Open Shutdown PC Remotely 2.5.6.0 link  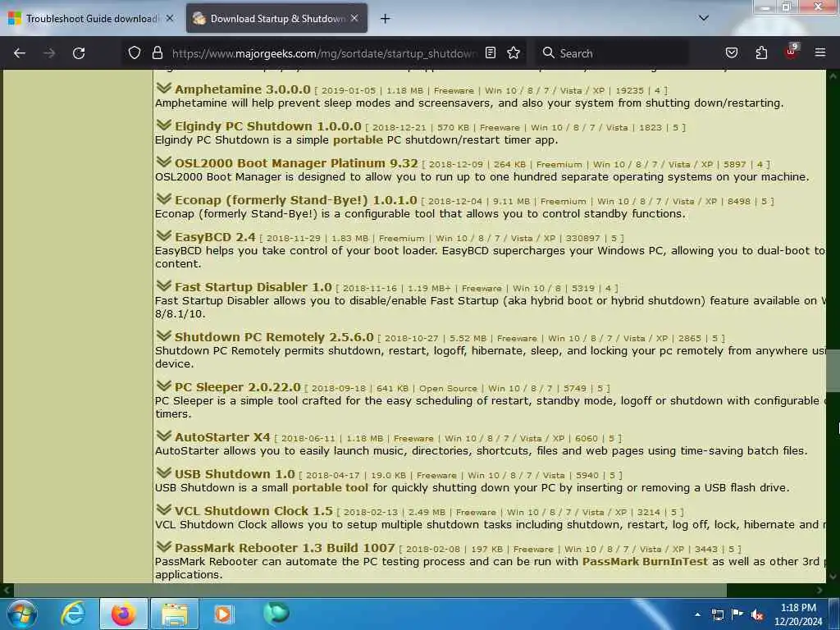(274, 337)
